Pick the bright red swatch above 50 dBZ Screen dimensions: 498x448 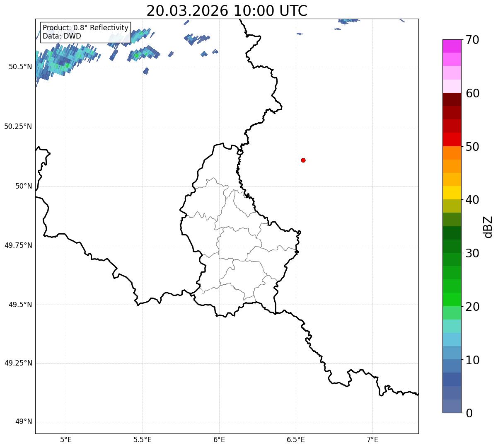pyautogui.click(x=452, y=139)
